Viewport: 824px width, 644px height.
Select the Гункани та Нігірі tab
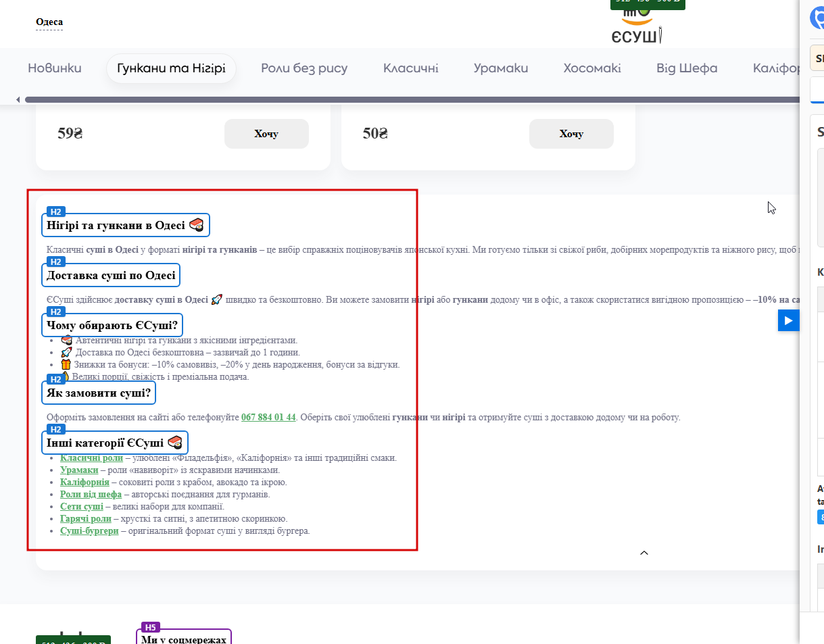(x=171, y=68)
